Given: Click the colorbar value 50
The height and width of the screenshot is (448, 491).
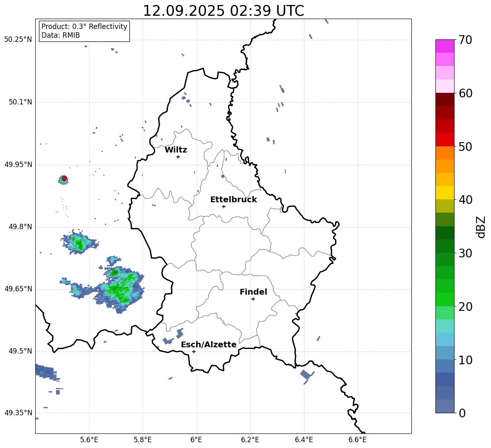Looking at the screenshot, I should click(465, 147).
